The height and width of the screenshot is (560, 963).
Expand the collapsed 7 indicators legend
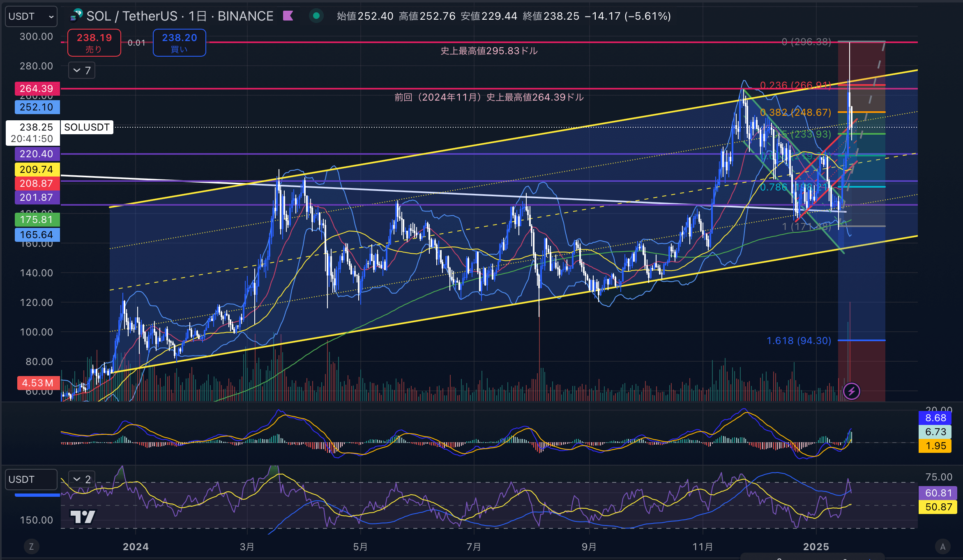click(x=82, y=71)
